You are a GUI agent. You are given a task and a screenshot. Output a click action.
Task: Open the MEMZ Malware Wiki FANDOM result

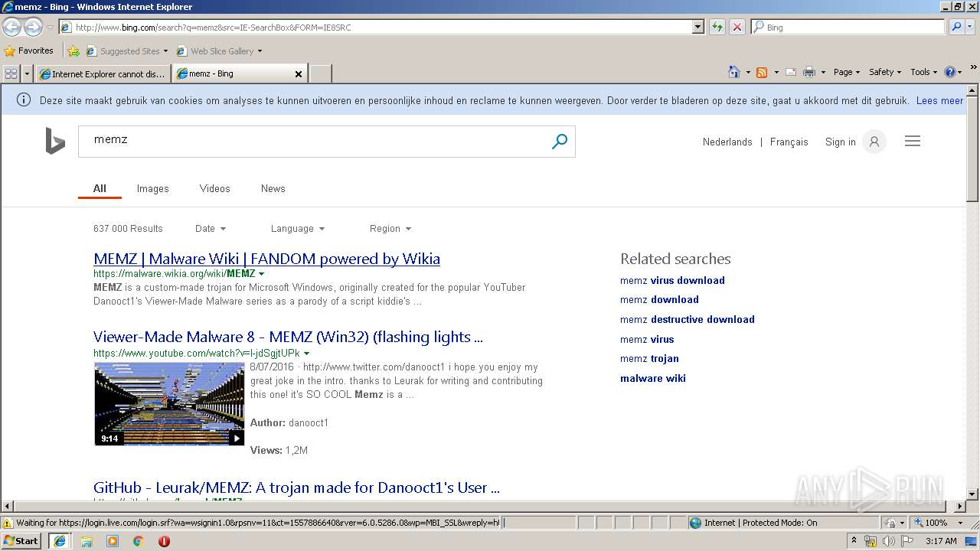[266, 259]
